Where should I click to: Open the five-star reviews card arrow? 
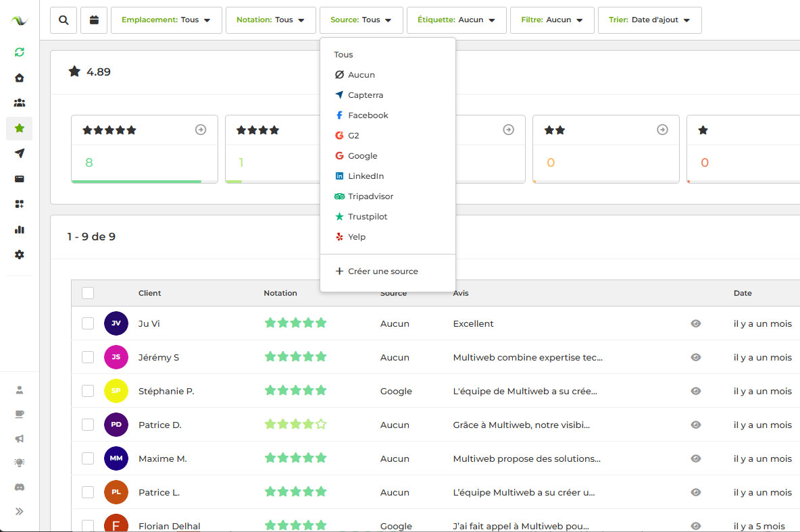(x=201, y=130)
